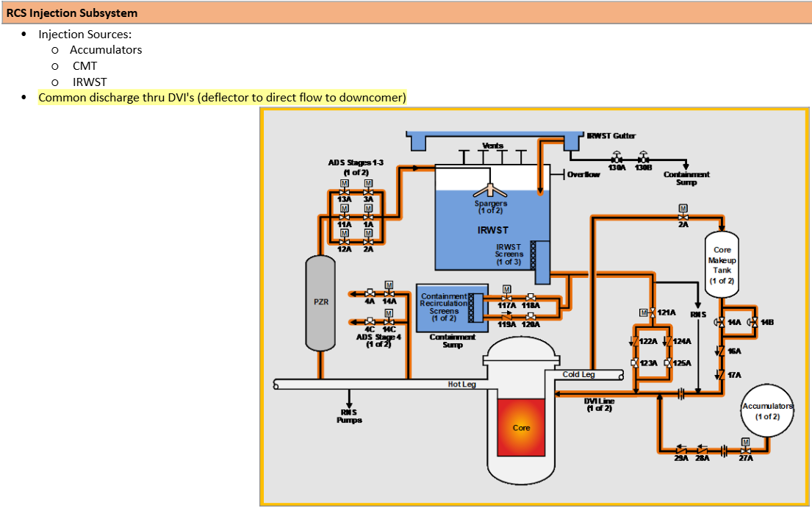Select the 'Injection Sources:' bullet text
This screenshot has height=508, width=812.
pos(85,34)
